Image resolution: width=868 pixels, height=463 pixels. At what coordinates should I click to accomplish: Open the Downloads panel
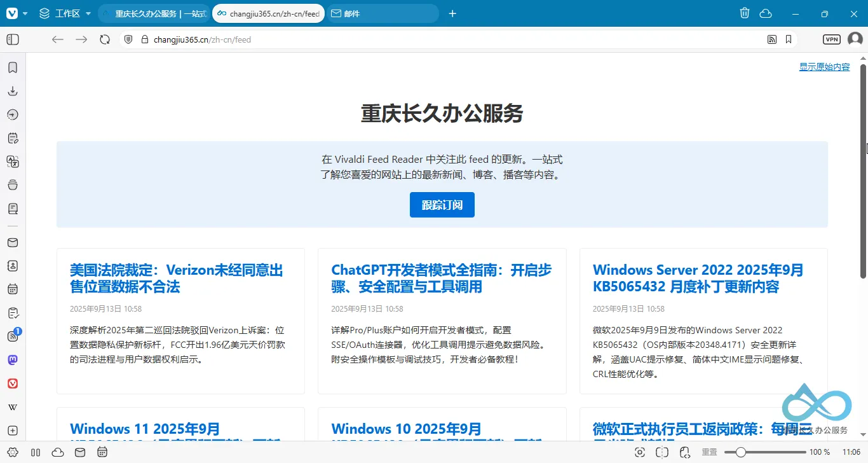point(13,91)
